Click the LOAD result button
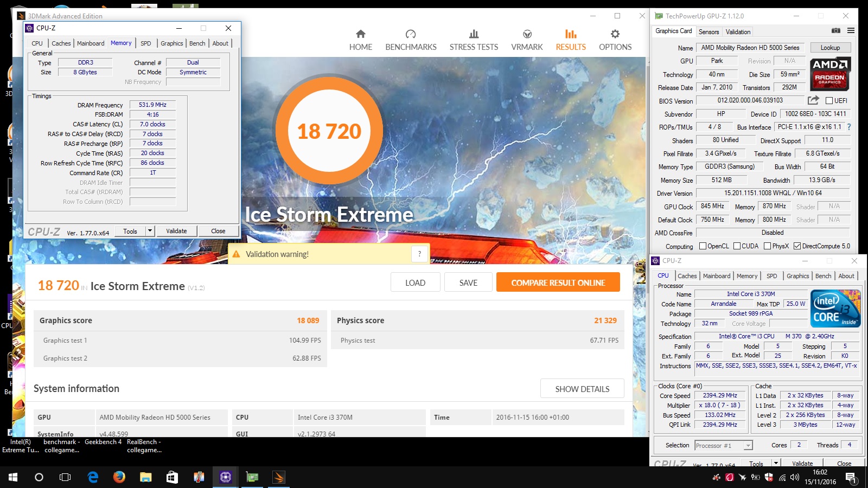 416,282
